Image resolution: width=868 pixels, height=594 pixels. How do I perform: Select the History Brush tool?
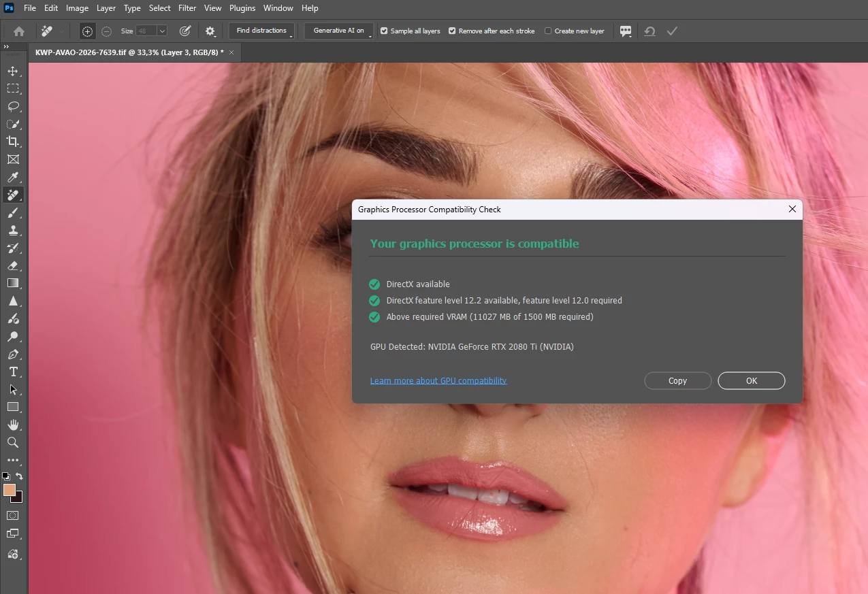(x=13, y=248)
